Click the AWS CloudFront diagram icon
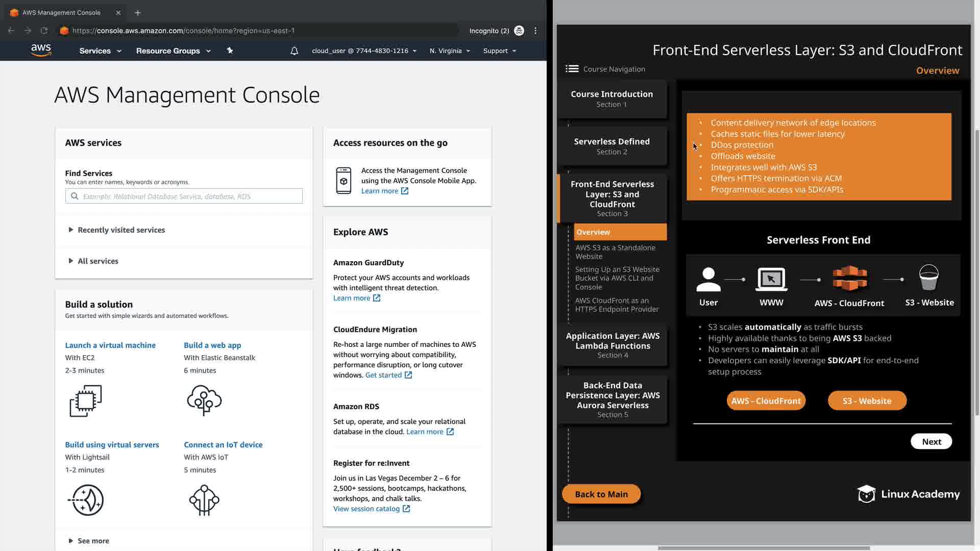The image size is (980, 551). [849, 279]
